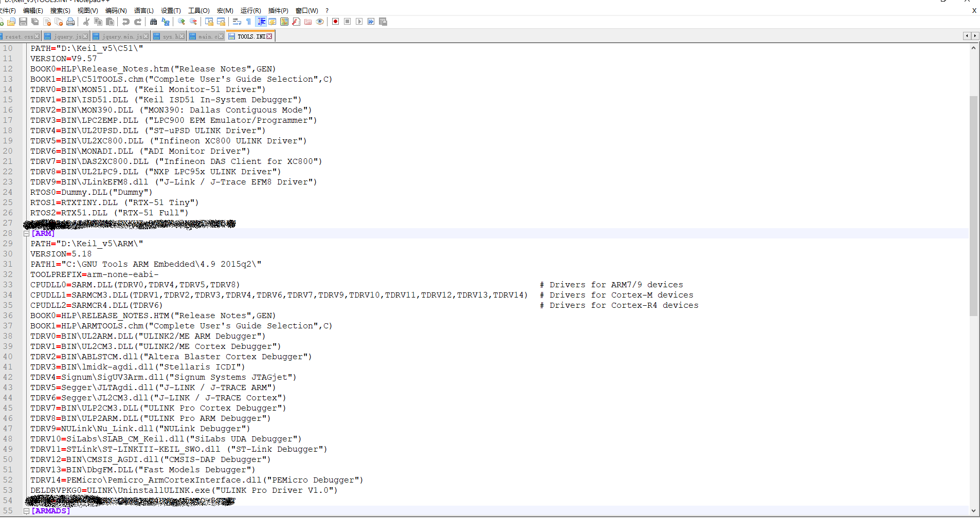Zoom in on the editor text
Image resolution: width=980 pixels, height=518 pixels.
tap(182, 22)
